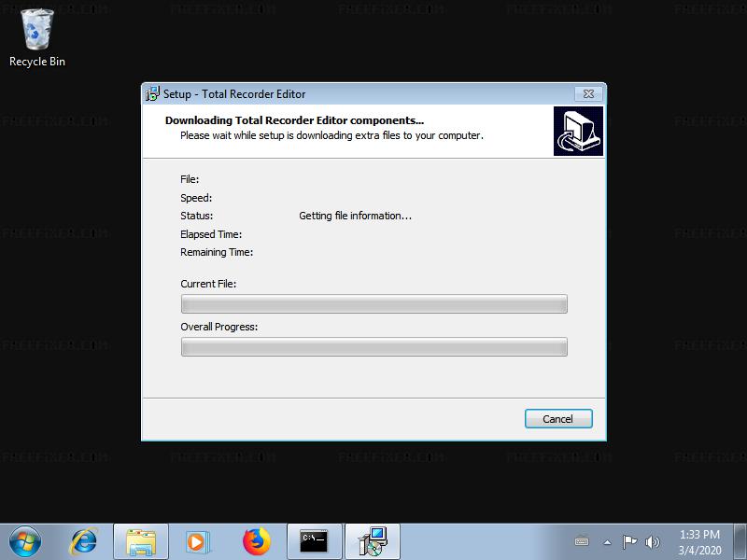Open the clock showing 1:33 PM
The height and width of the screenshot is (560, 747).
pyautogui.click(x=699, y=541)
